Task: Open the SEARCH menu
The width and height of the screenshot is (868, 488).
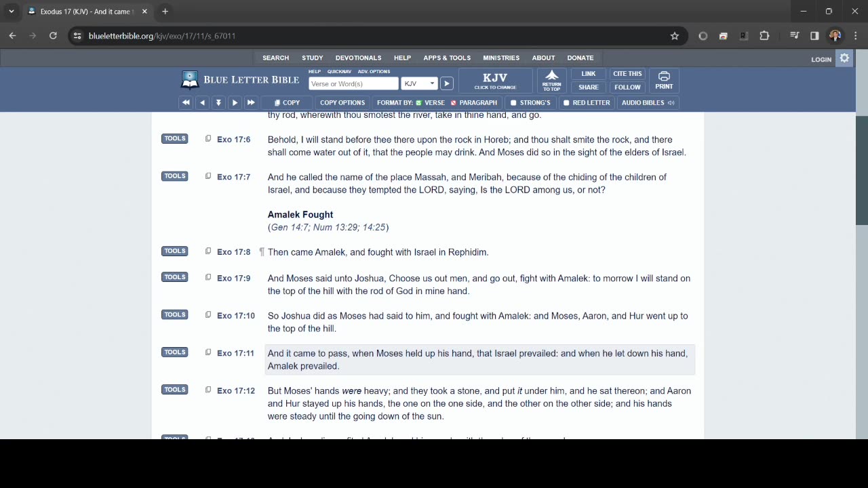Action: coord(275,58)
